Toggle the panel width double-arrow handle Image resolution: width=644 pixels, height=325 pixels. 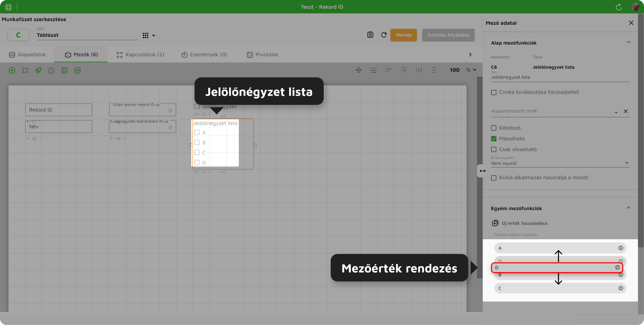pyautogui.click(x=482, y=171)
